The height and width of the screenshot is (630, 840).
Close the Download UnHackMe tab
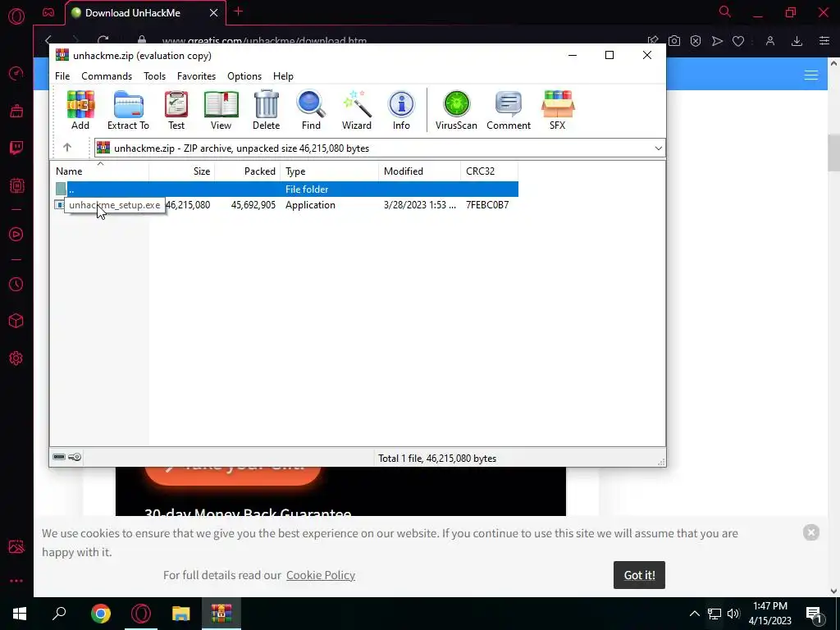click(x=213, y=13)
